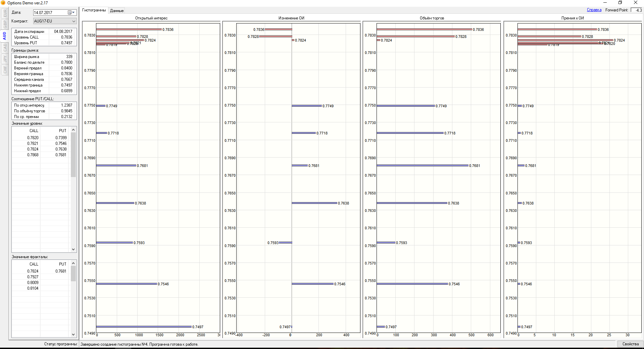The height and width of the screenshot is (349, 644).
Task: Select the Нижний предел row
Action: tap(44, 91)
